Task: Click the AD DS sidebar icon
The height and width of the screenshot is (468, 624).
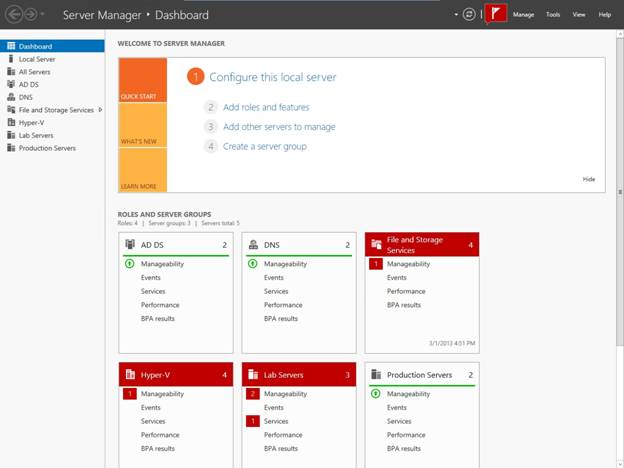Action: (x=11, y=84)
